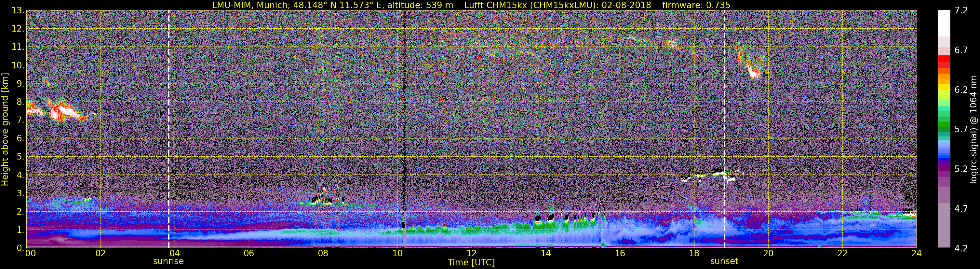Select the white dashed sunset line

[724, 129]
